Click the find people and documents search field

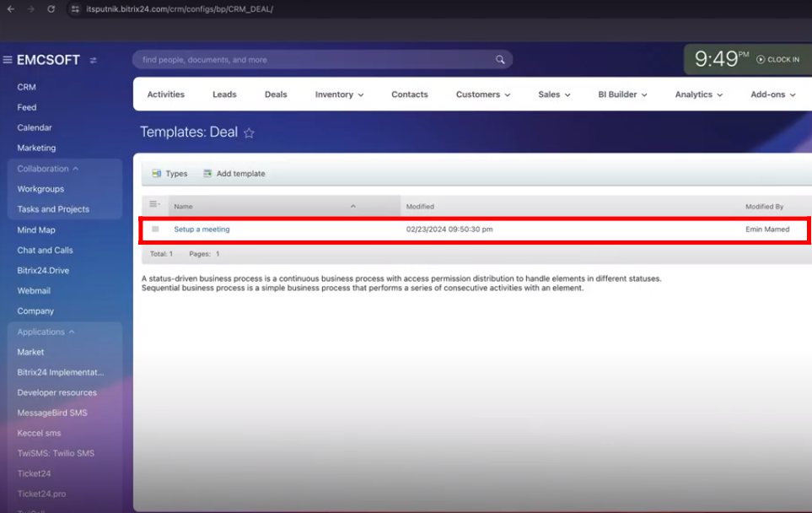pyautogui.click(x=312, y=60)
